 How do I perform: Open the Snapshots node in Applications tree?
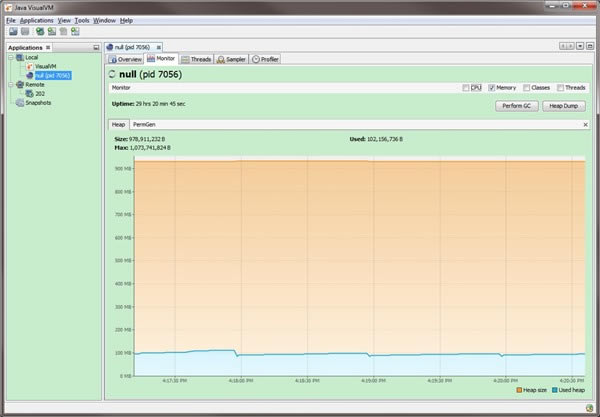pyautogui.click(x=38, y=103)
